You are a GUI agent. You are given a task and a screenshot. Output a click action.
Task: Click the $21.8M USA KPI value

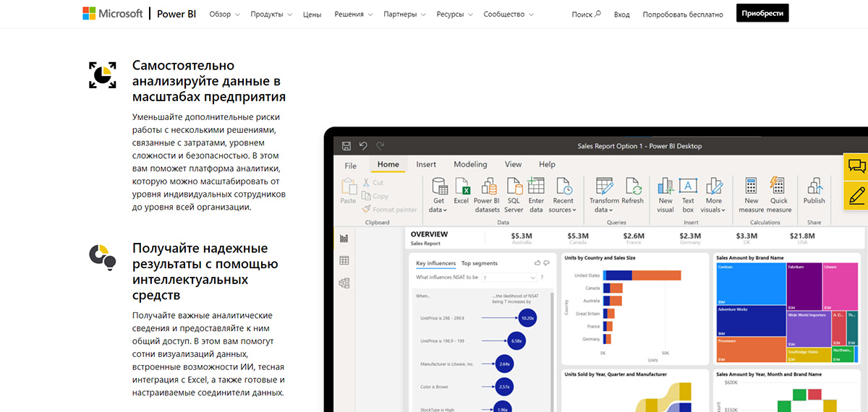coord(802,236)
